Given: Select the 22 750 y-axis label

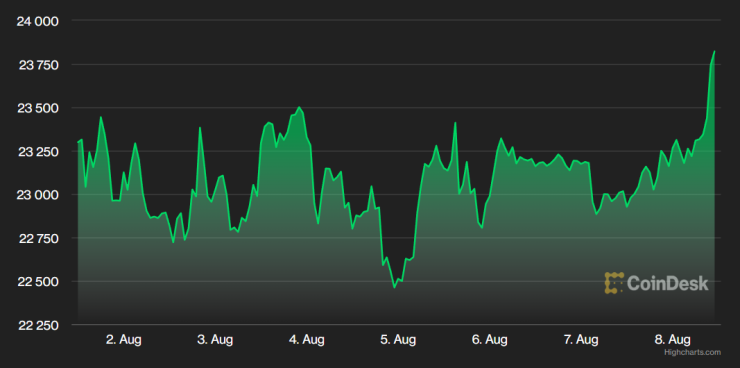Looking at the screenshot, I should click(x=38, y=239).
